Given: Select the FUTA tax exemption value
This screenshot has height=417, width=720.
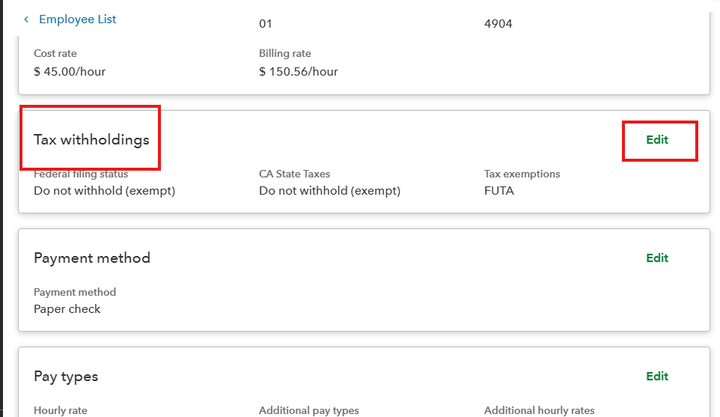Looking at the screenshot, I should pos(498,190).
